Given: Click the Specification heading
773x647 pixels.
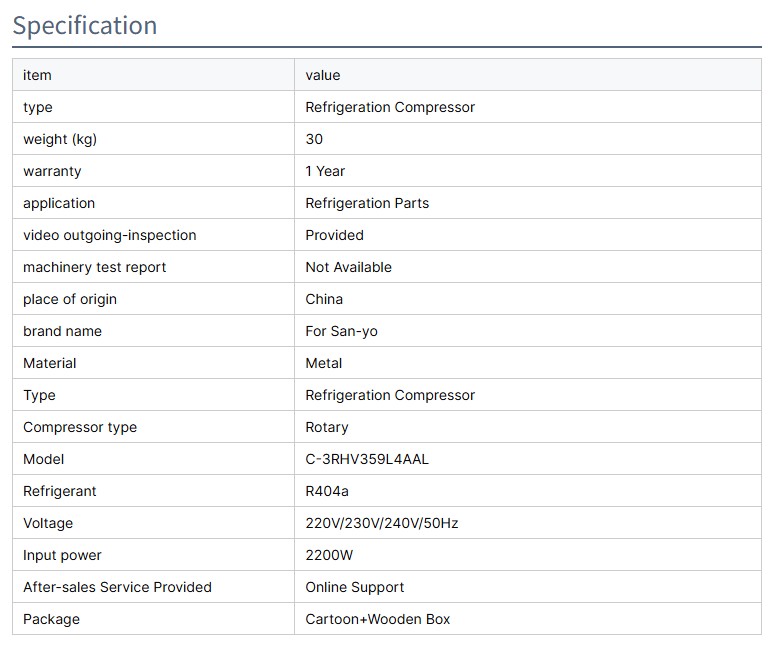Looking at the screenshot, I should click(85, 25).
